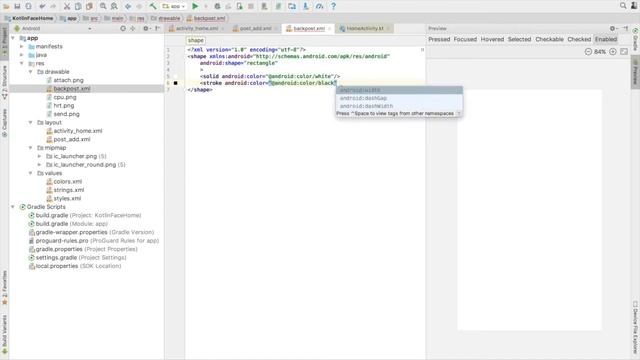Expand the ic_launcher.png group
Image resolution: width=640 pixels, height=360 pixels.
click(39, 156)
